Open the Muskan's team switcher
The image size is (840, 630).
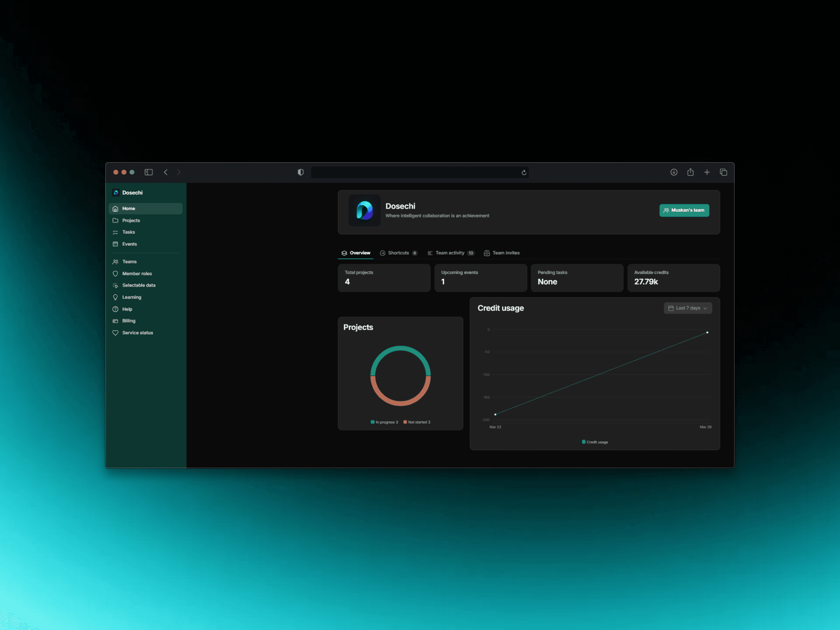pos(684,210)
